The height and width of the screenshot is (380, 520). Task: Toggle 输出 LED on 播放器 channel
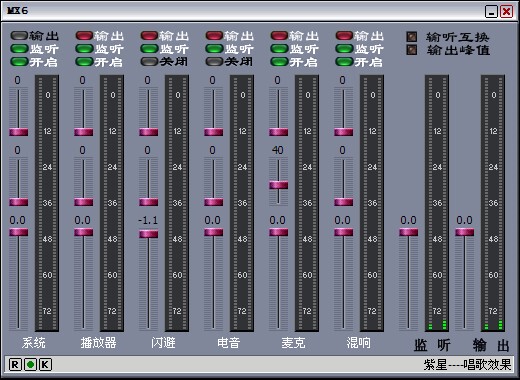[x=84, y=35]
